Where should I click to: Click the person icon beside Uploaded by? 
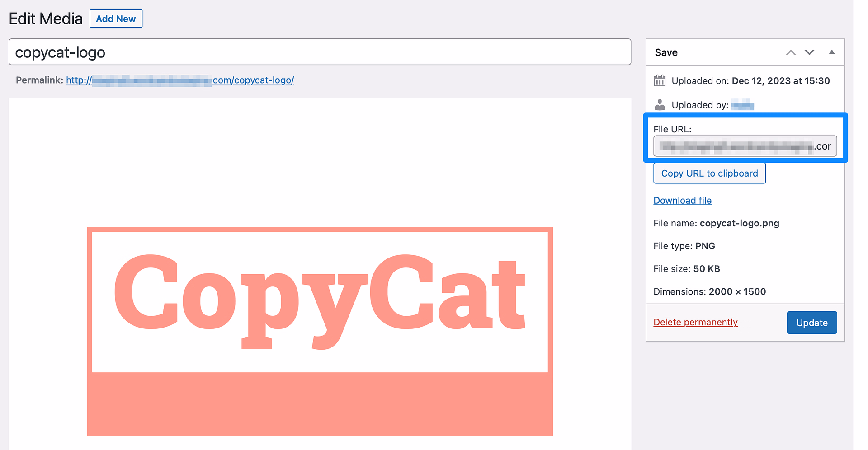[x=660, y=104]
